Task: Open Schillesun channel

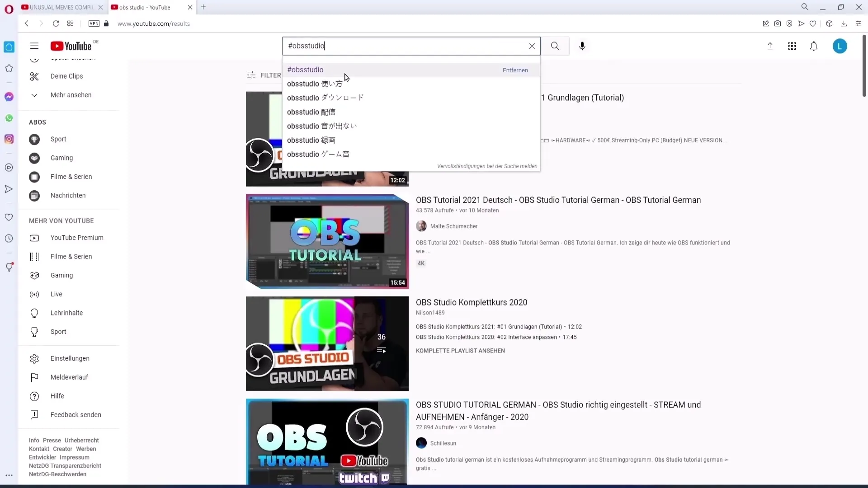Action: coord(443,443)
